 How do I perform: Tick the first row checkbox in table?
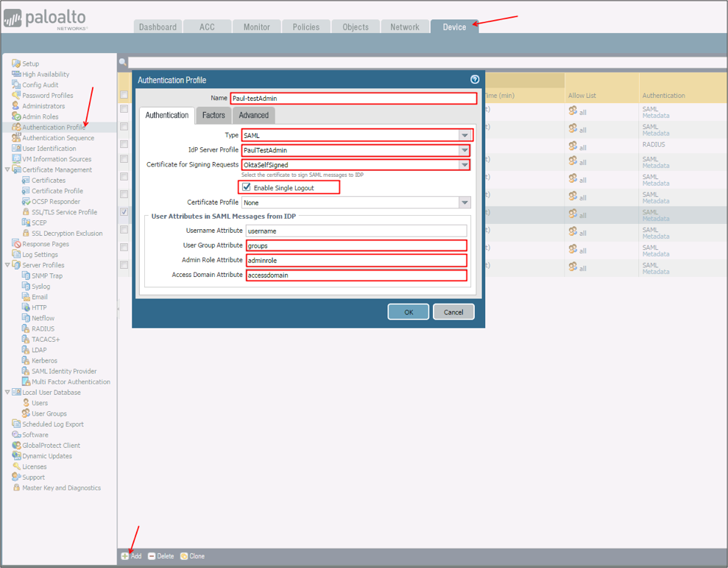tap(124, 108)
